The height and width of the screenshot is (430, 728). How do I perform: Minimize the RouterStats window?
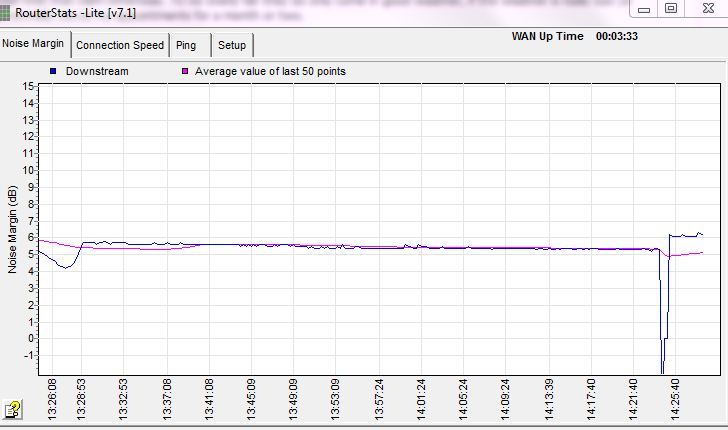(x=644, y=9)
